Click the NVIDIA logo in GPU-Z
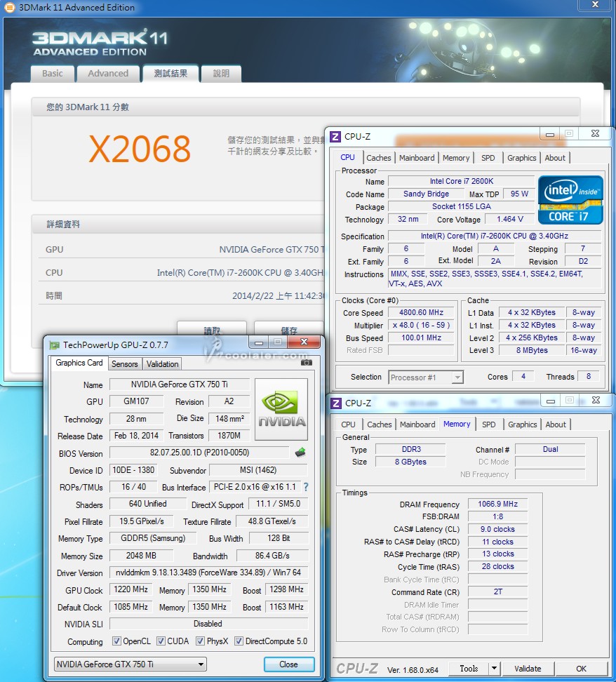 [281, 409]
